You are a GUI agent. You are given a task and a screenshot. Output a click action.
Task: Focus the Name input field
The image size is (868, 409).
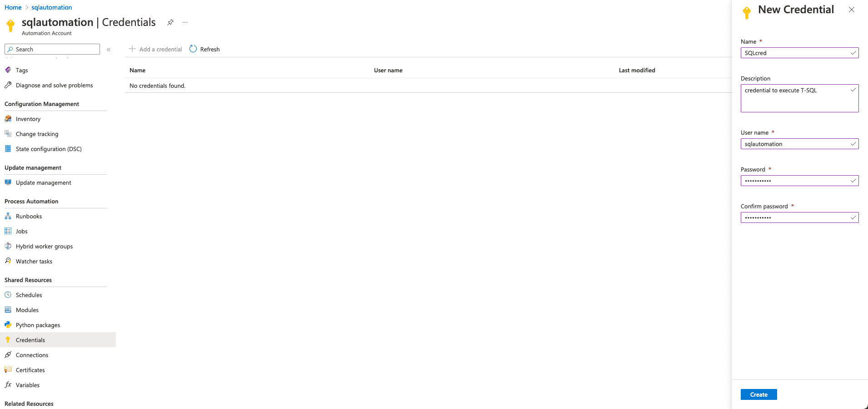click(795, 53)
